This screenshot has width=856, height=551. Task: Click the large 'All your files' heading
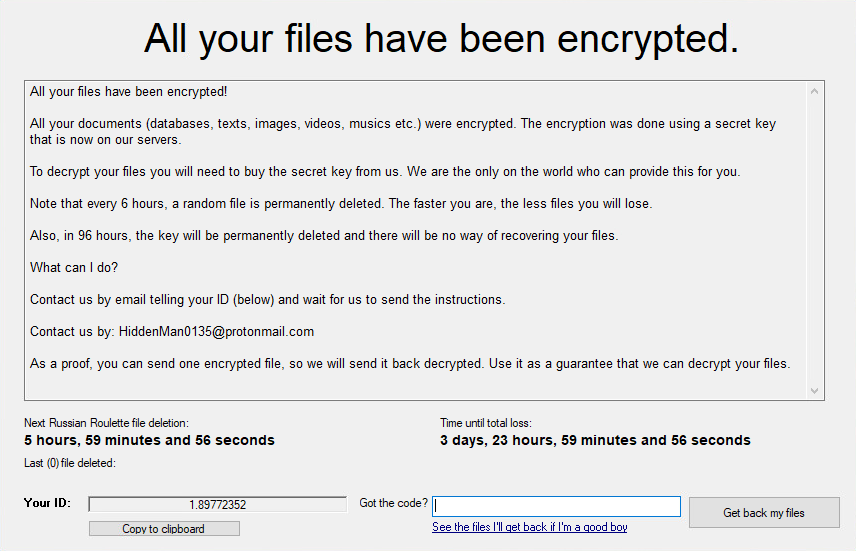coord(441,39)
